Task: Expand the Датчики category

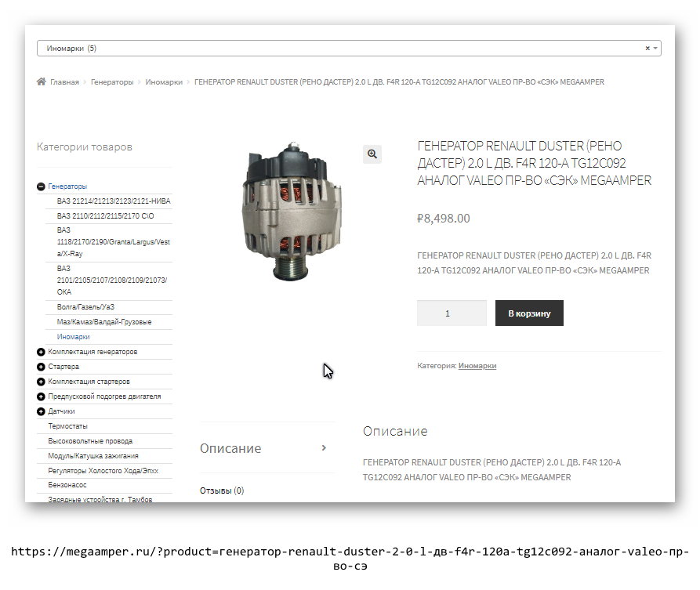Action: (41, 411)
